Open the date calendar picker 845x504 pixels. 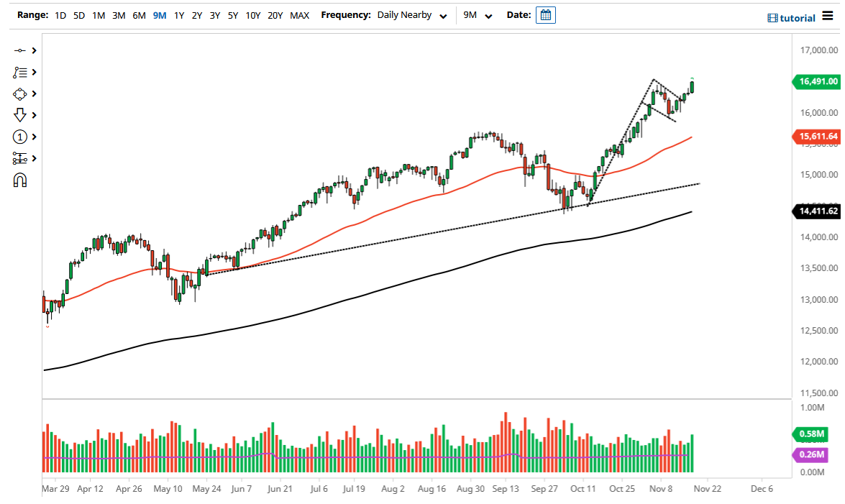coord(545,14)
